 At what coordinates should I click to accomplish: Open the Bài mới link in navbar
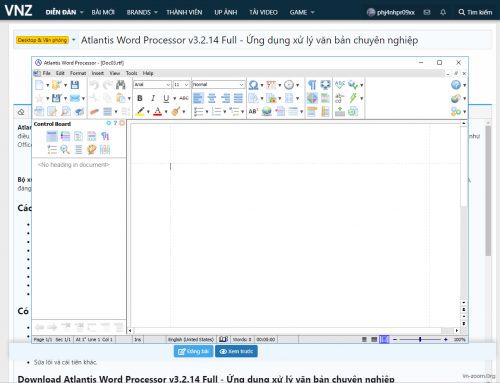coord(103,12)
